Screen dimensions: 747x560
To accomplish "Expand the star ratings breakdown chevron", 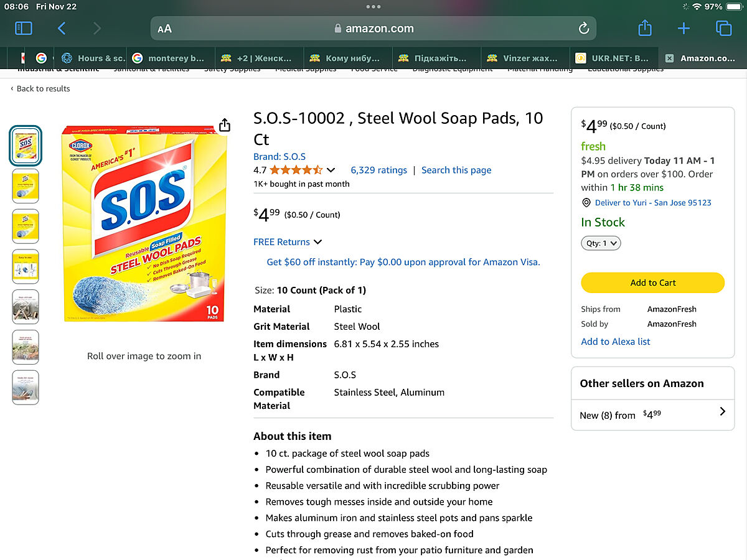I will pyautogui.click(x=331, y=170).
